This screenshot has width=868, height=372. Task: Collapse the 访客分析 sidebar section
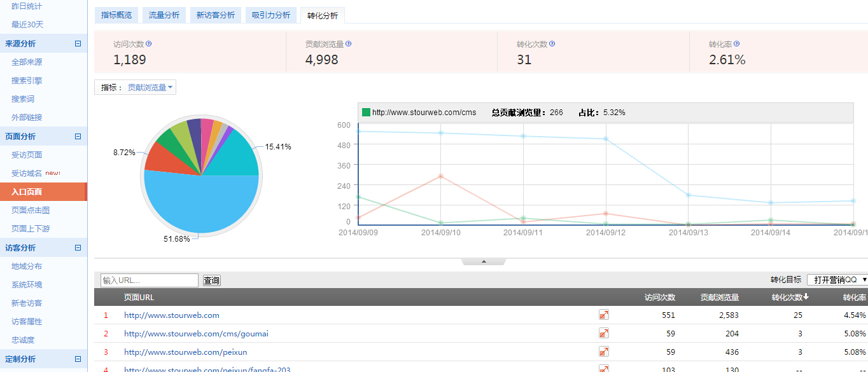pyautogui.click(x=78, y=248)
